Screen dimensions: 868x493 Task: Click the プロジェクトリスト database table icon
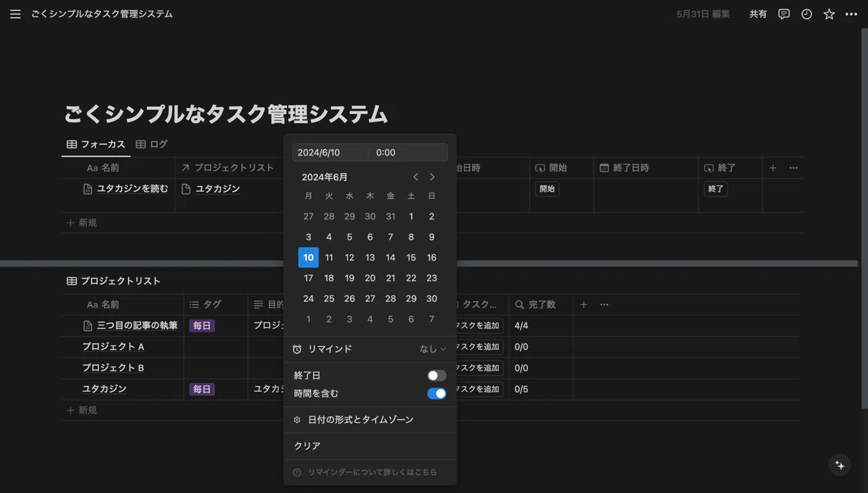(x=72, y=281)
